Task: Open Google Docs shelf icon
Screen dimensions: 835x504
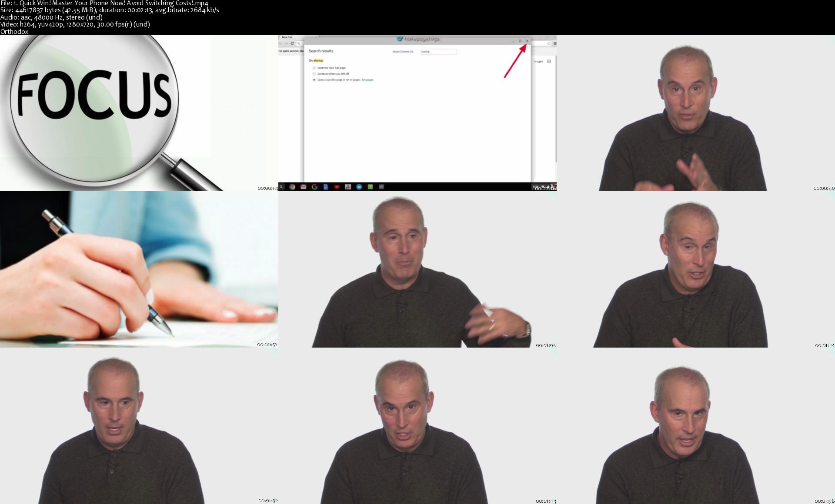Action: pyautogui.click(x=325, y=187)
